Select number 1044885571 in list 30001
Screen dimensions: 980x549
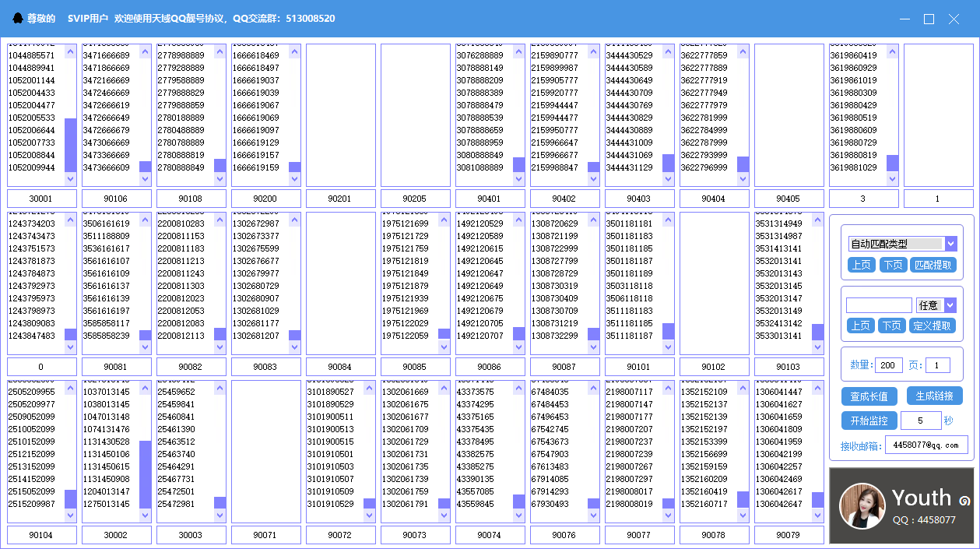(x=32, y=55)
